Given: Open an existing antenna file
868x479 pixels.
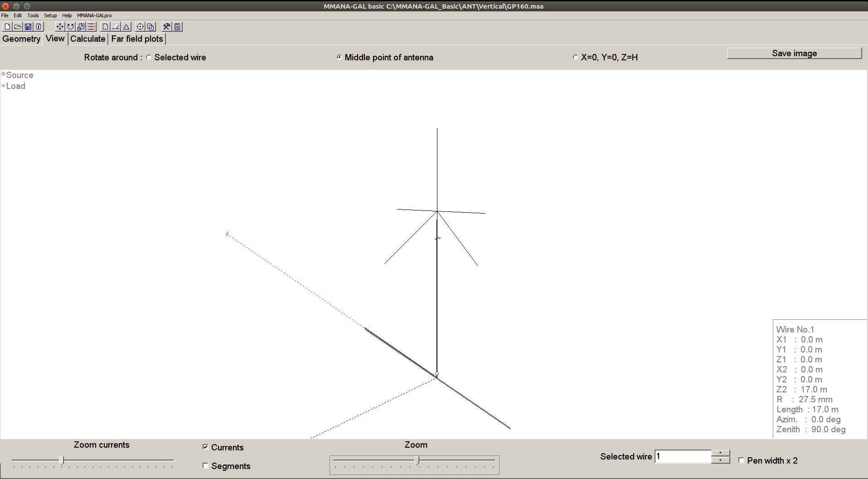Looking at the screenshot, I should pyautogui.click(x=17, y=26).
